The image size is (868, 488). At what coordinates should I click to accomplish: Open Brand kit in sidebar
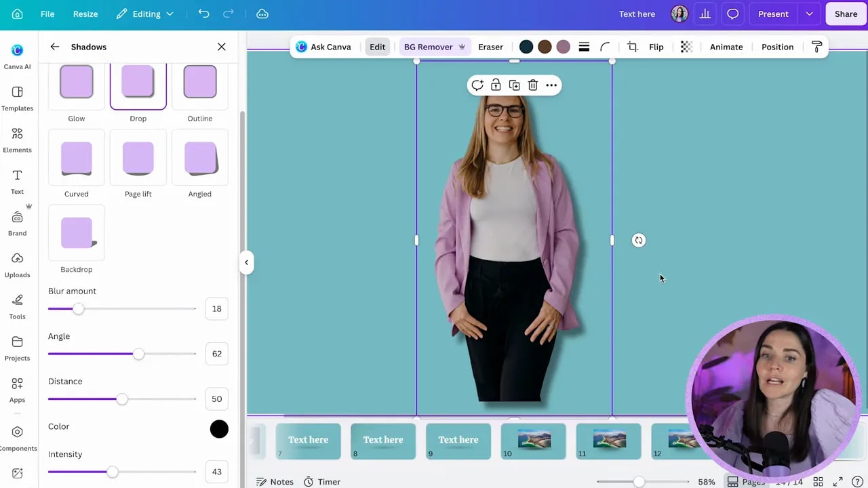[x=17, y=224]
